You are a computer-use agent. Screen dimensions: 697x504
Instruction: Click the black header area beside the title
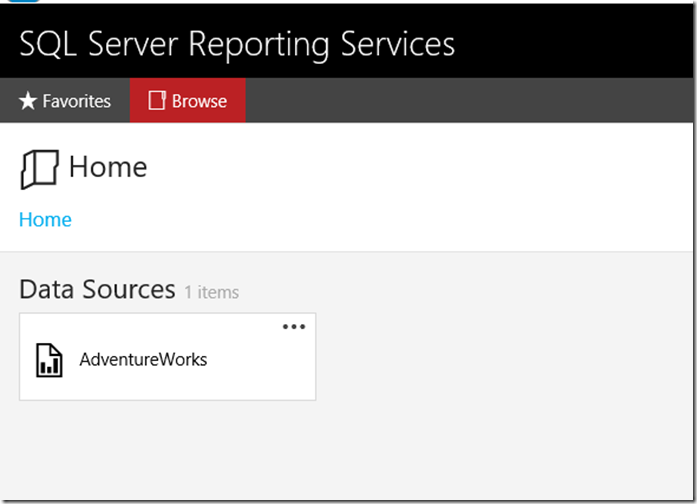point(580,44)
